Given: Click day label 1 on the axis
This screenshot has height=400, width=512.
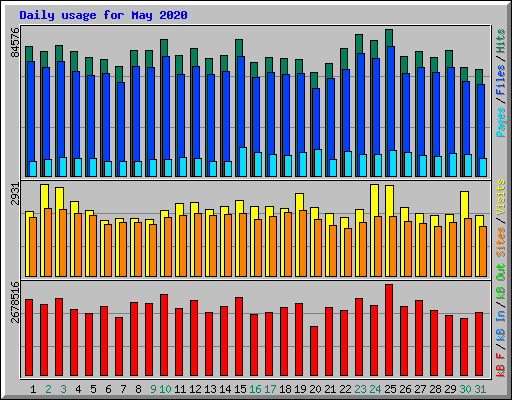Looking at the screenshot, I should click(x=33, y=389).
